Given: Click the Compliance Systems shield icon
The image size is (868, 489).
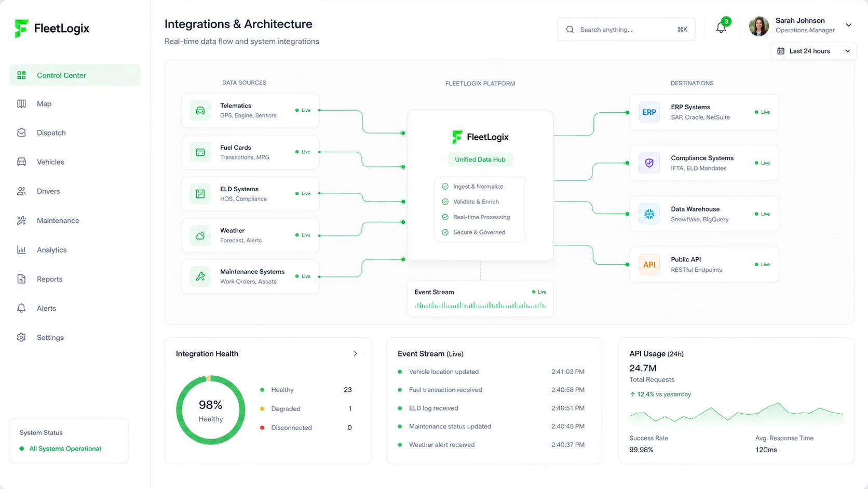Looking at the screenshot, I should (x=649, y=163).
